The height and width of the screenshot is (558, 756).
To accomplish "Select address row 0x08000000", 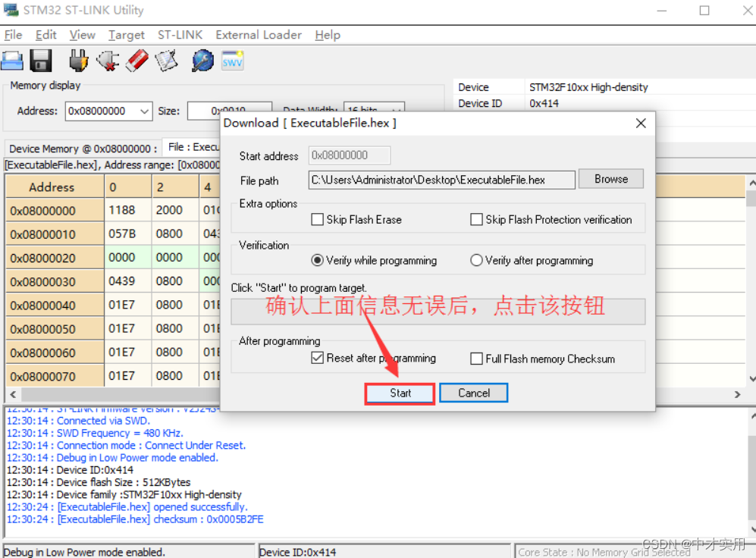I will (55, 211).
